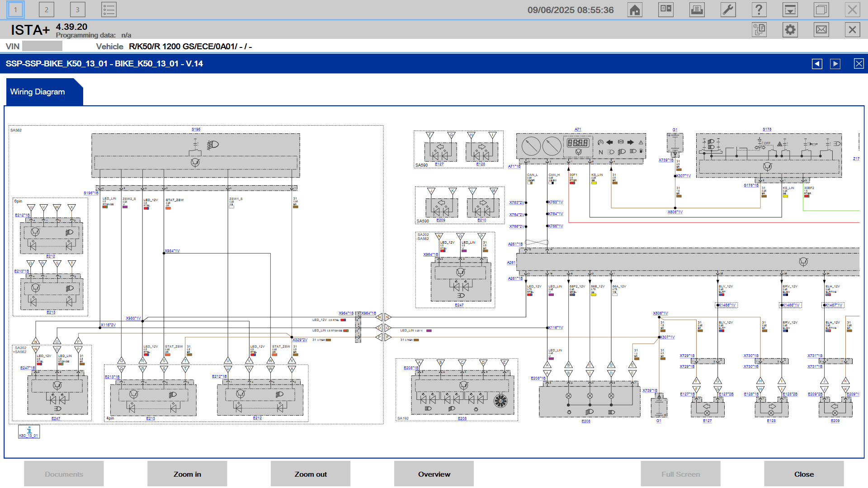
Task: Open the wrench tools menu
Action: click(728, 9)
